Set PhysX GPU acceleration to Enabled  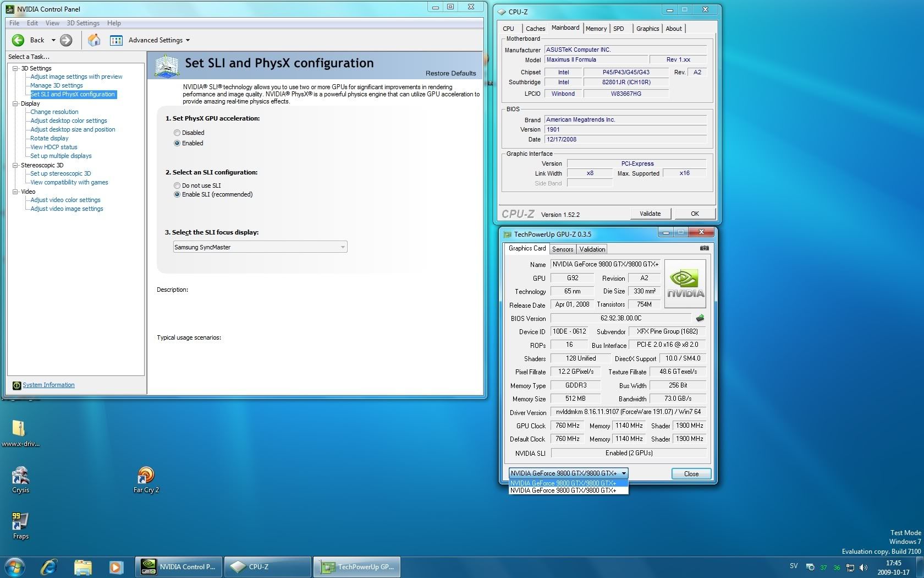tap(177, 143)
